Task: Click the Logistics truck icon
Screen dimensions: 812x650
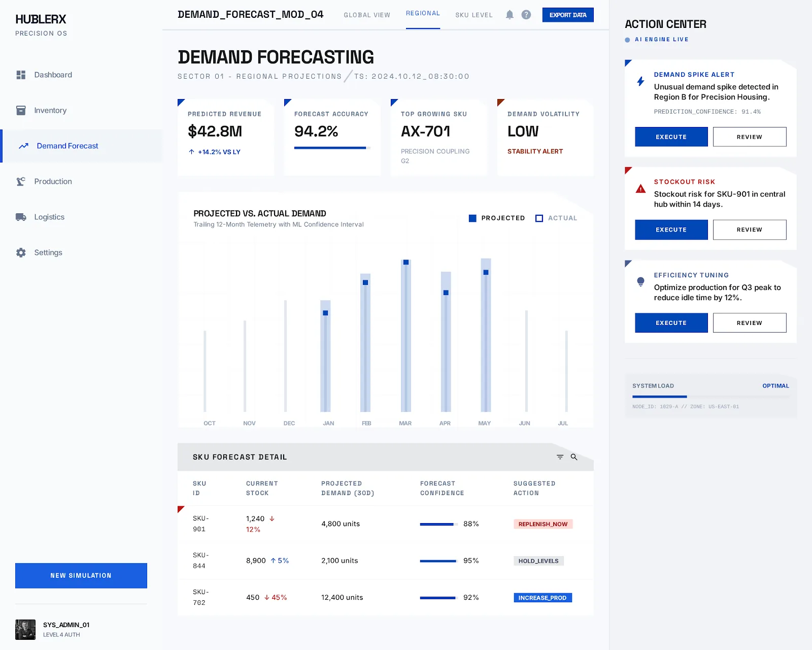Action: pos(21,217)
